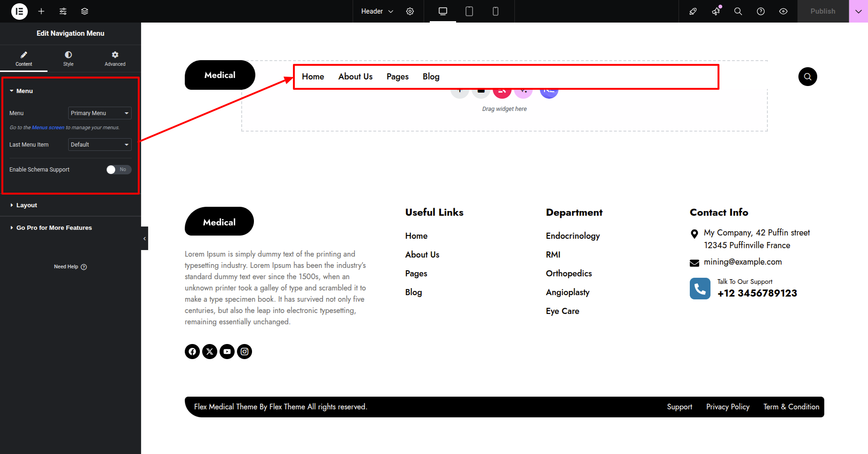Open the Help question mark icon
Image resolution: width=868 pixels, height=454 pixels.
(761, 11)
